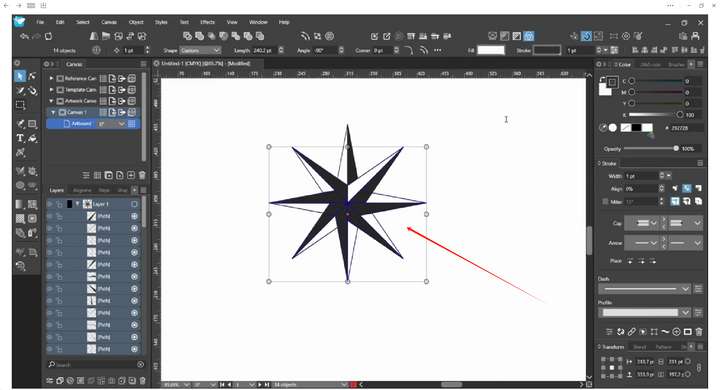This screenshot has height=390, width=720.
Task: Toggle the target circle of first Path
Action: [x=135, y=216]
